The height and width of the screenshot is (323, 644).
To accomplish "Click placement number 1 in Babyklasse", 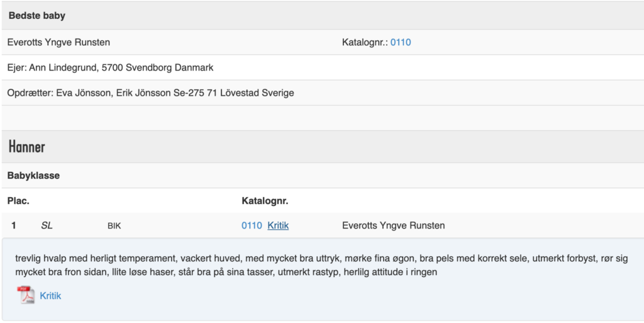I will [x=14, y=225].
